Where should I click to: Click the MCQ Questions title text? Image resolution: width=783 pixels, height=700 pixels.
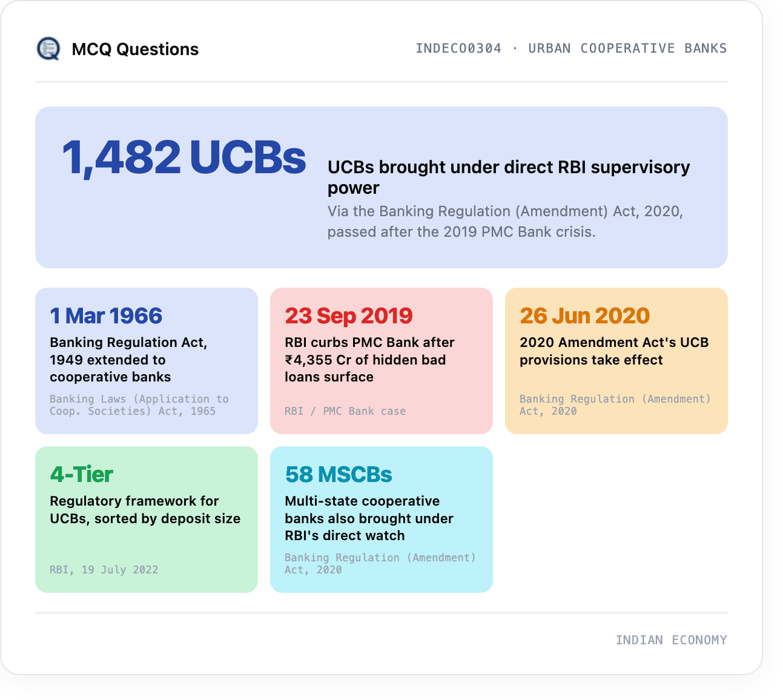pos(135,49)
